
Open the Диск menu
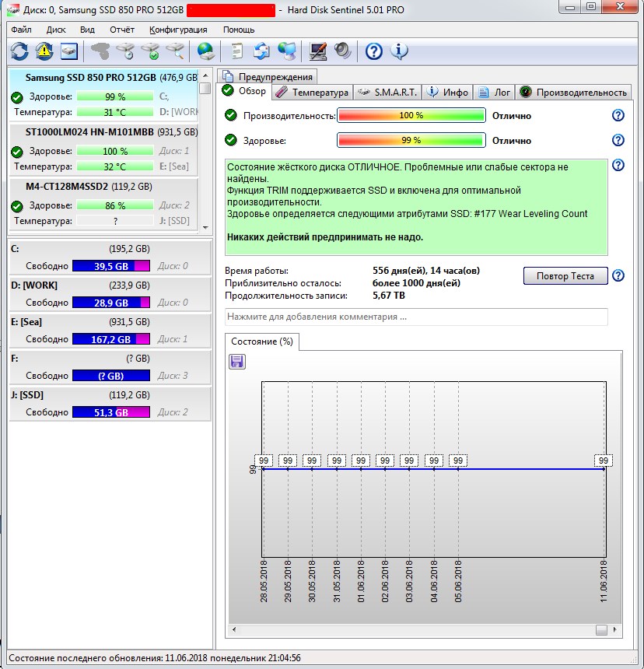point(56,30)
